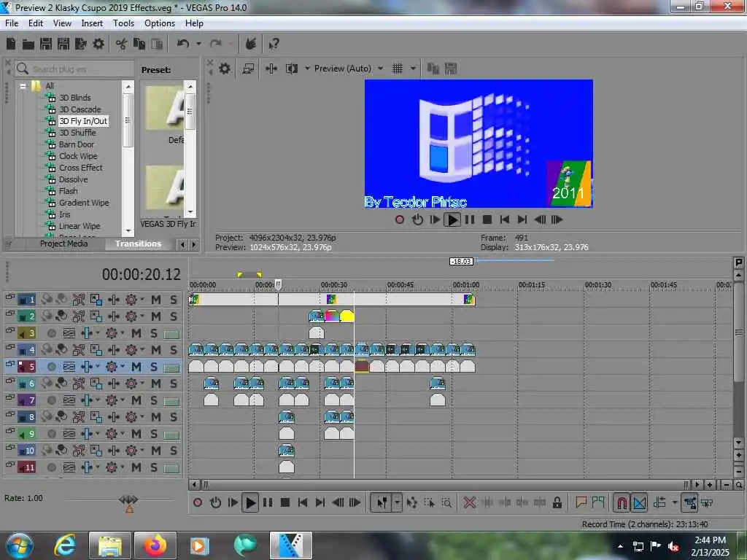The image size is (747, 560).
Task: Open the Split Screen View dropdown arrow
Action: [307, 69]
